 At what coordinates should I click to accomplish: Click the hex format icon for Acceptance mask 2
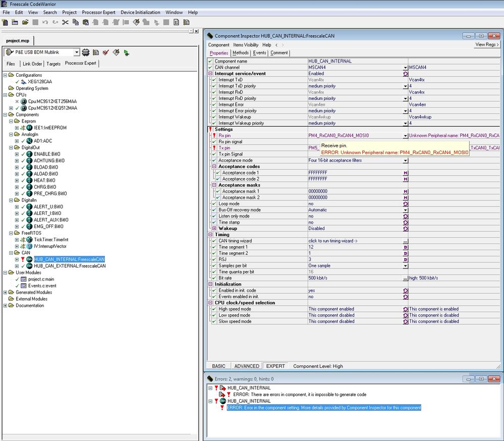point(405,197)
